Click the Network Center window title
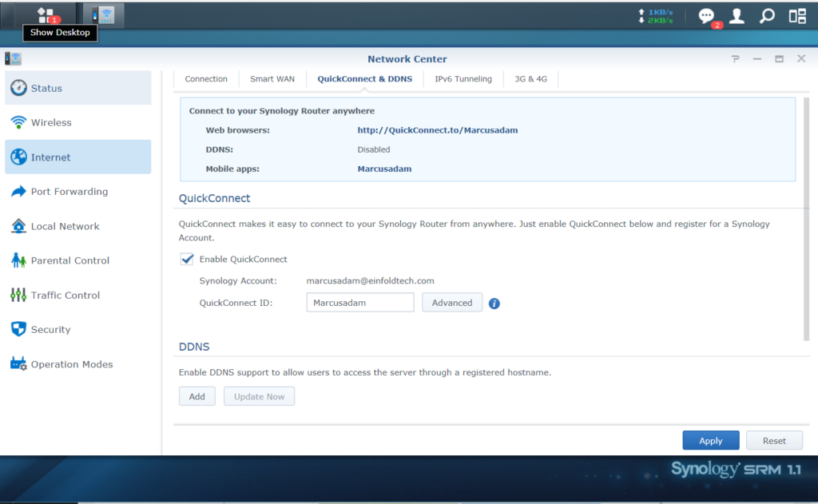Screen dimensions: 818x504 pyautogui.click(x=407, y=59)
